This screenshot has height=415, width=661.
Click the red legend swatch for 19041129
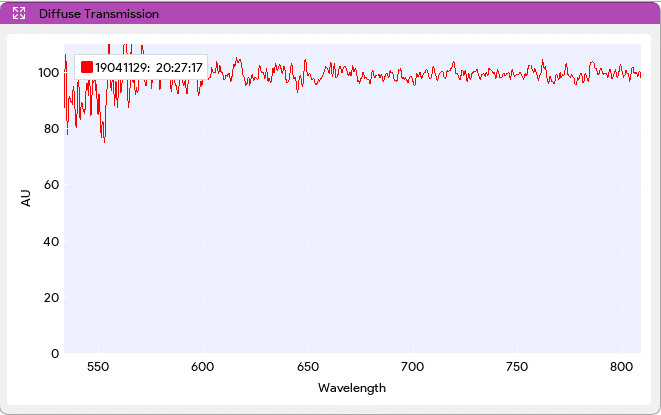87,67
